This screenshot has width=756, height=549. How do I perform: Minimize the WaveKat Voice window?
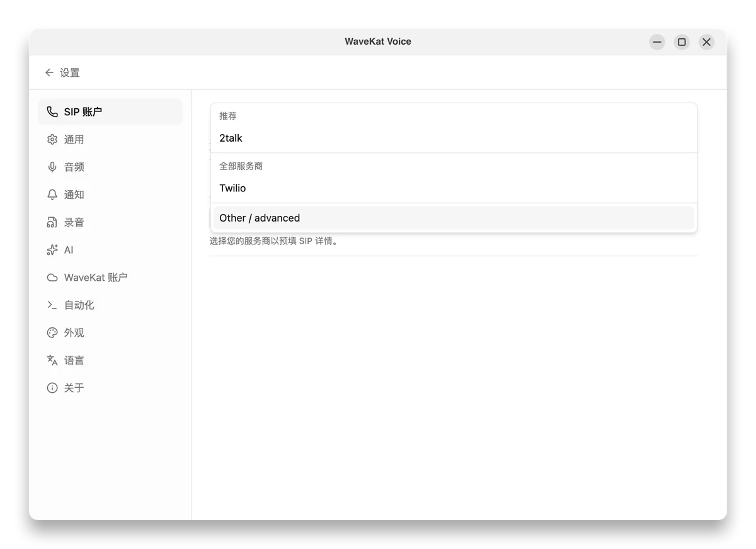[657, 42]
